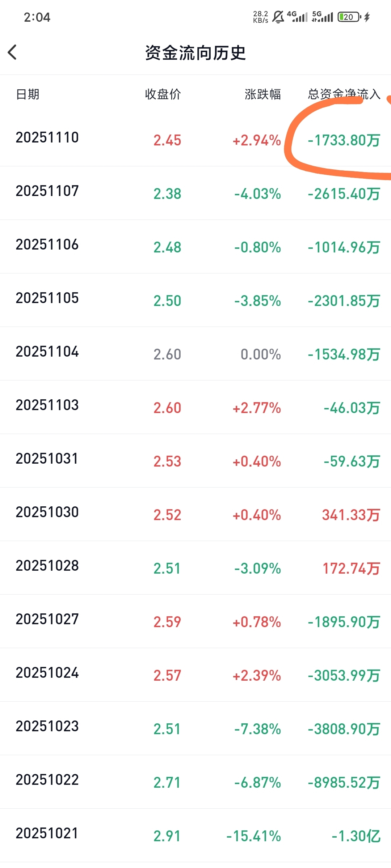Tap the back arrow icon
The width and height of the screenshot is (391, 868).
(x=12, y=52)
